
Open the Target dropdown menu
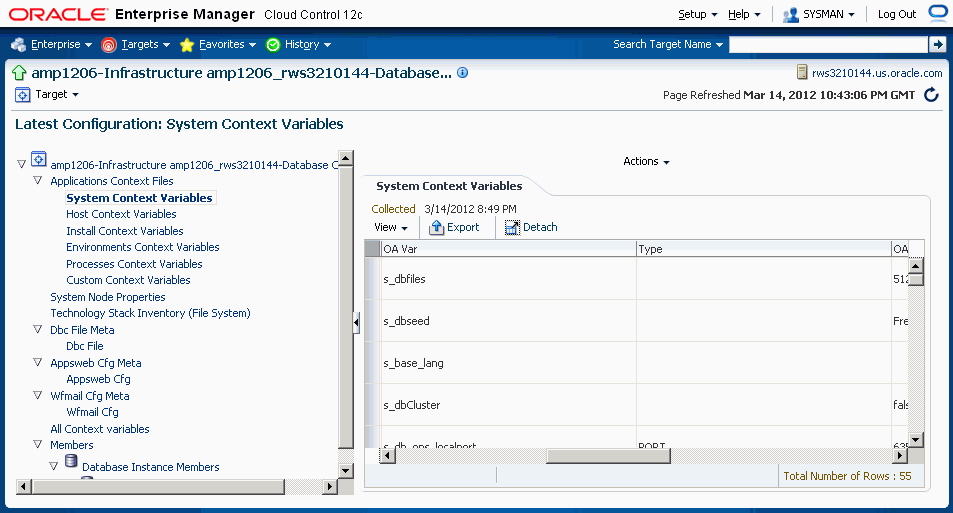pyautogui.click(x=57, y=95)
